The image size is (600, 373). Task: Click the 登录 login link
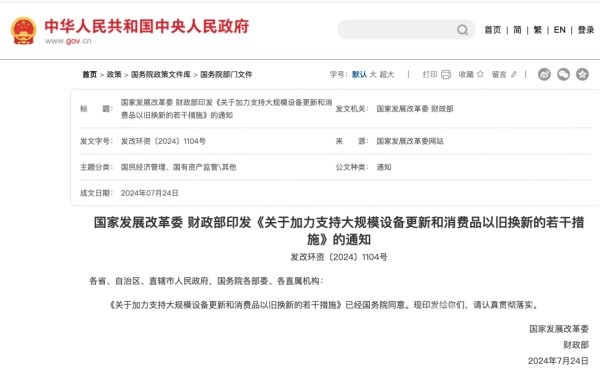click(586, 30)
